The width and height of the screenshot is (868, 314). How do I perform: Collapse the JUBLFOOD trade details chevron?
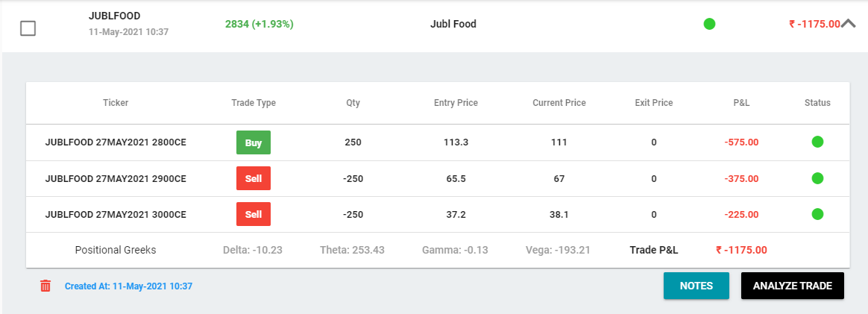pos(849,24)
